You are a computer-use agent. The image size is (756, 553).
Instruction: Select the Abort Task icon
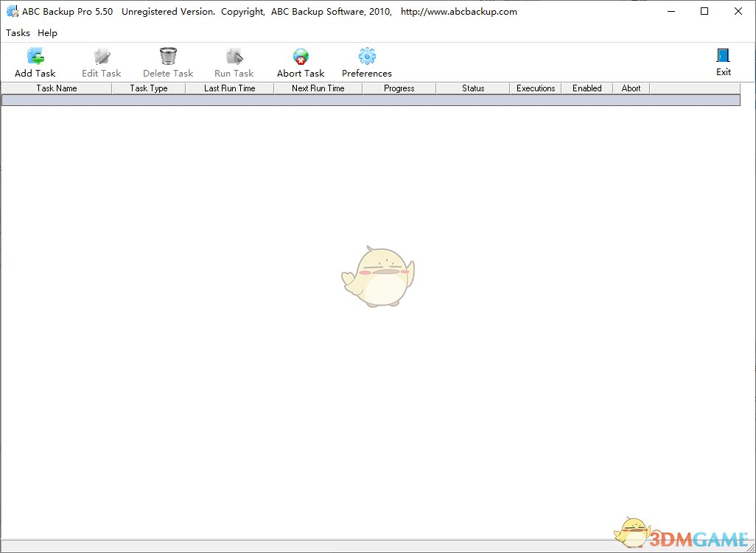300,55
